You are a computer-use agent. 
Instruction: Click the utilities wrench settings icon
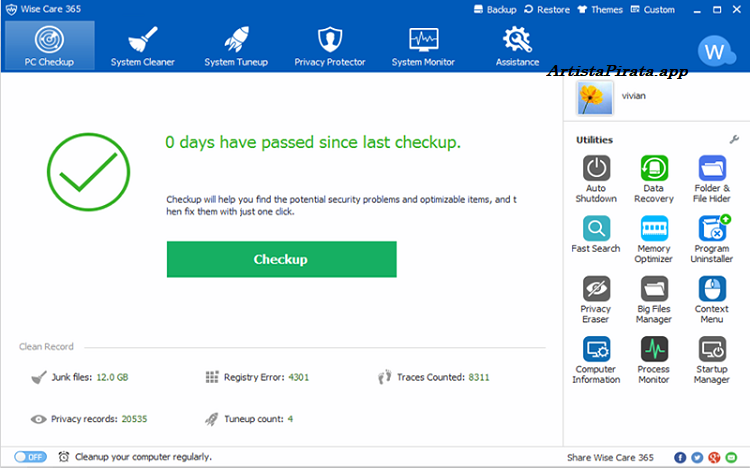(734, 140)
